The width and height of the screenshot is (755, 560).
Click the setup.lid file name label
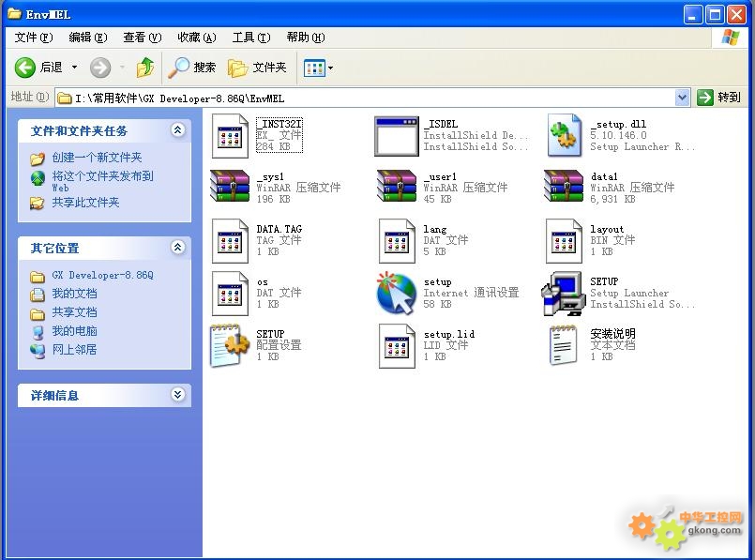pyautogui.click(x=449, y=334)
